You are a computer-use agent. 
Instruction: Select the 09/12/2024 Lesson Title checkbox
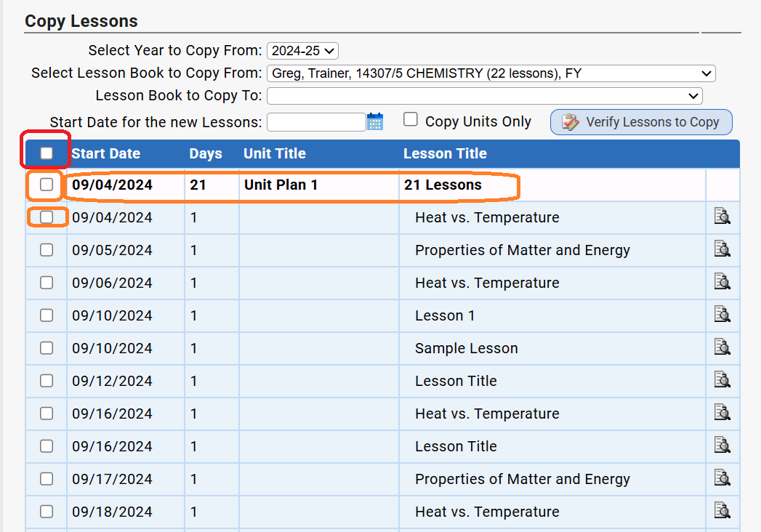click(47, 381)
